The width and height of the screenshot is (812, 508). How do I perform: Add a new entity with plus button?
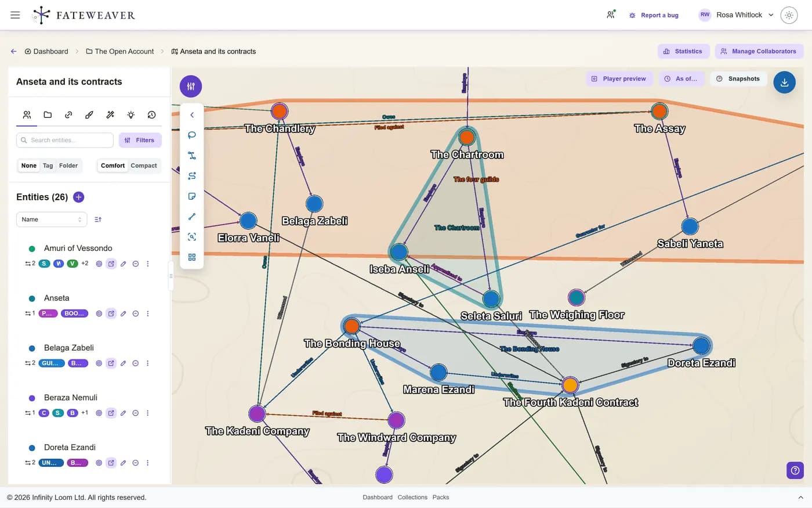[x=79, y=197]
